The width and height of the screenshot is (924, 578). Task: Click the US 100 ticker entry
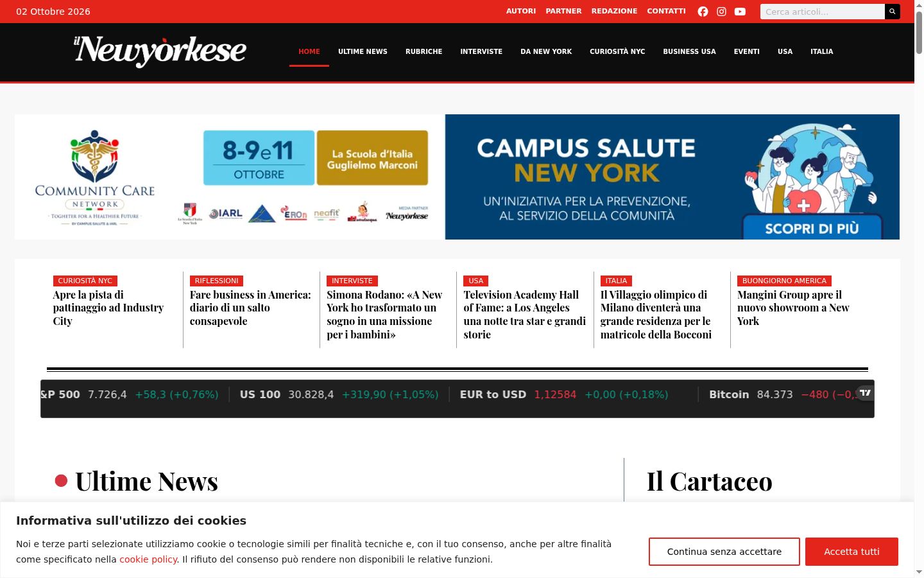[x=339, y=394]
